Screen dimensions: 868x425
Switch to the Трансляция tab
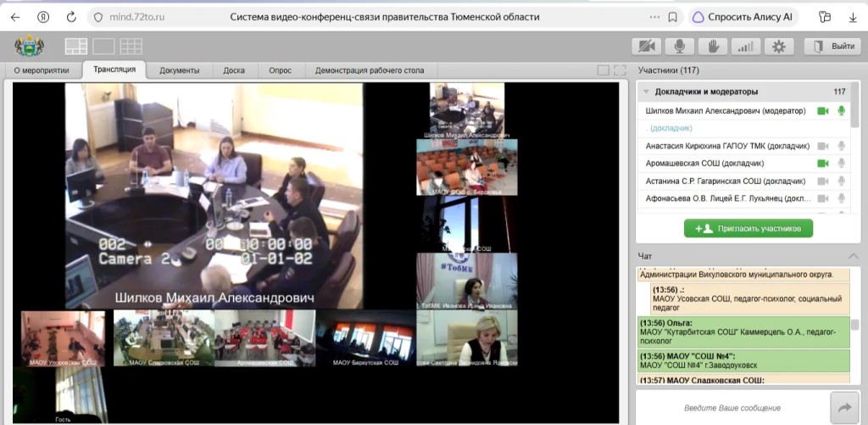pos(114,70)
